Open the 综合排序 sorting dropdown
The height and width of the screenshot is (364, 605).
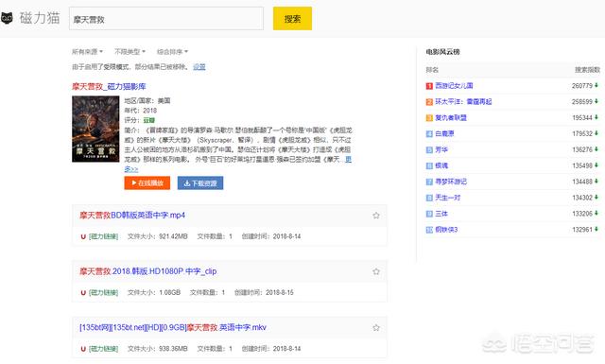(172, 51)
